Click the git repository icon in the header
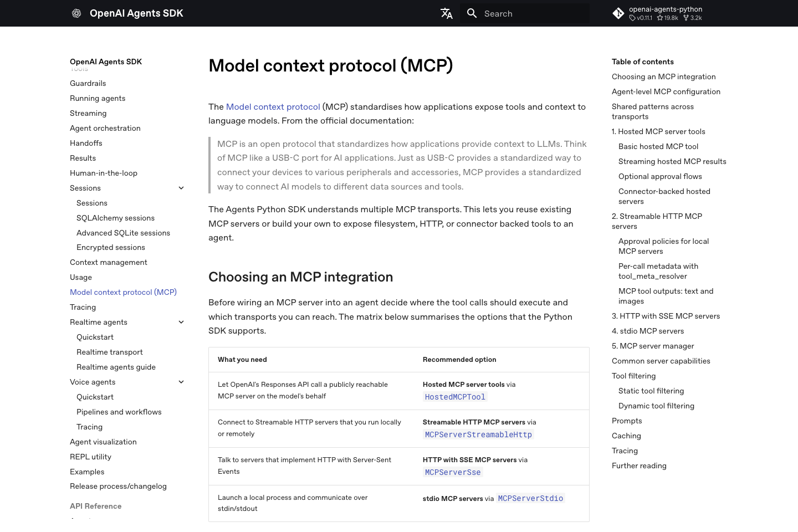The image size is (798, 532). (618, 13)
